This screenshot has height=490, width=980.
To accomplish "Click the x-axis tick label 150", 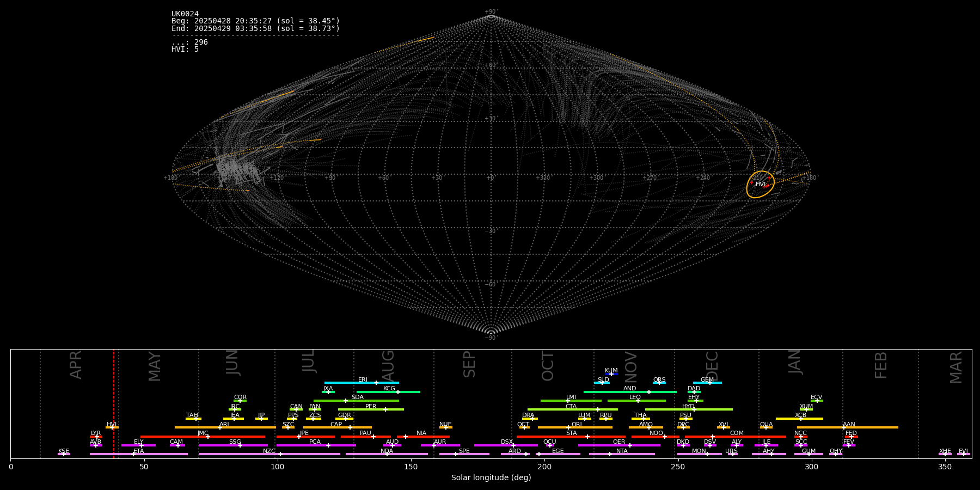I will (411, 467).
